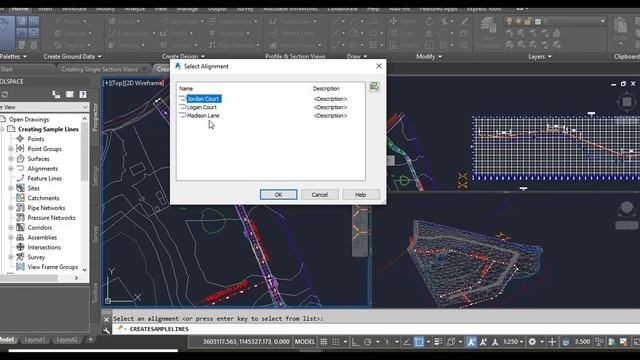The image size is (640, 360).
Task: Expand the Surfaces tree node
Action: 11,159
